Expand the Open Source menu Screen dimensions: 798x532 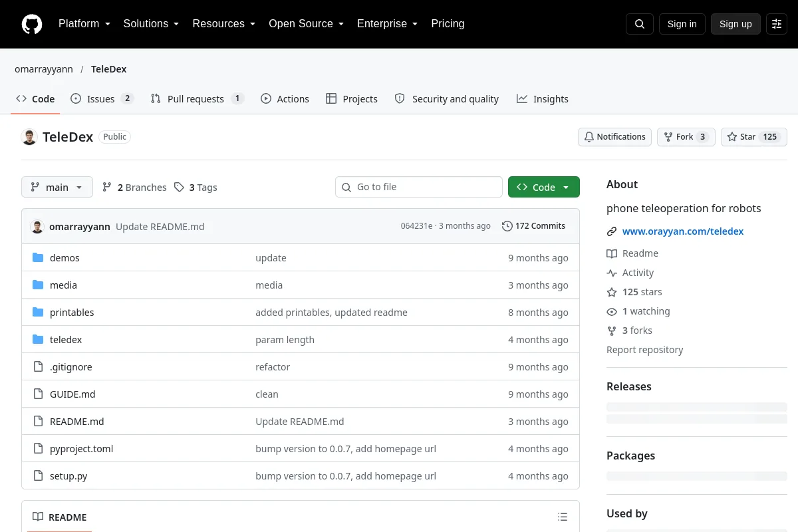[306, 24]
